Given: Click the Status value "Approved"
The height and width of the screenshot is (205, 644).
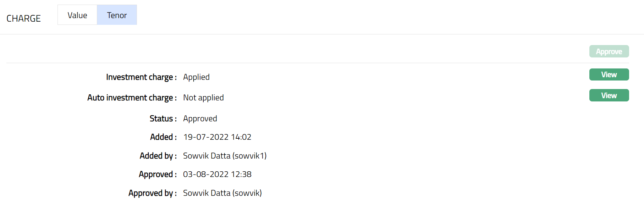Looking at the screenshot, I should point(200,118).
